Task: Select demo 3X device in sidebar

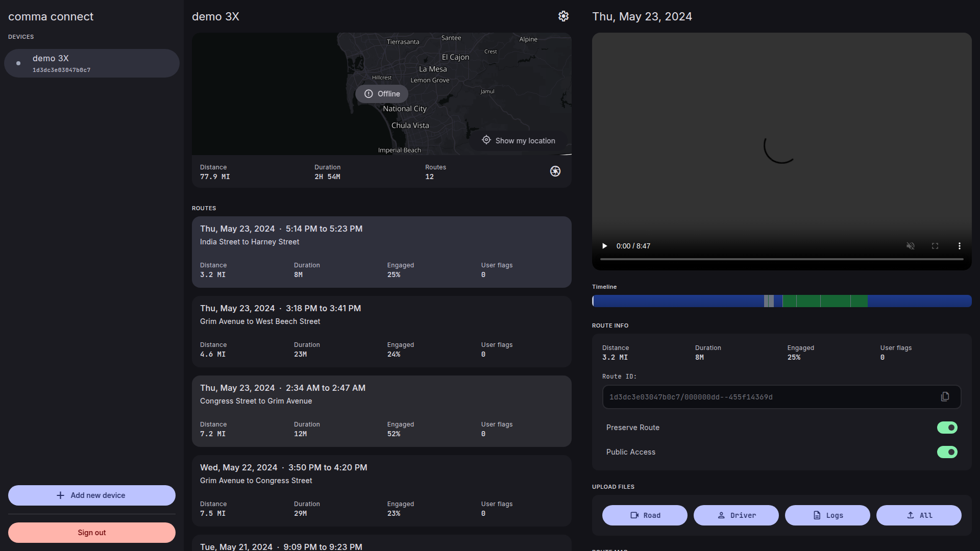Action: 92,63
